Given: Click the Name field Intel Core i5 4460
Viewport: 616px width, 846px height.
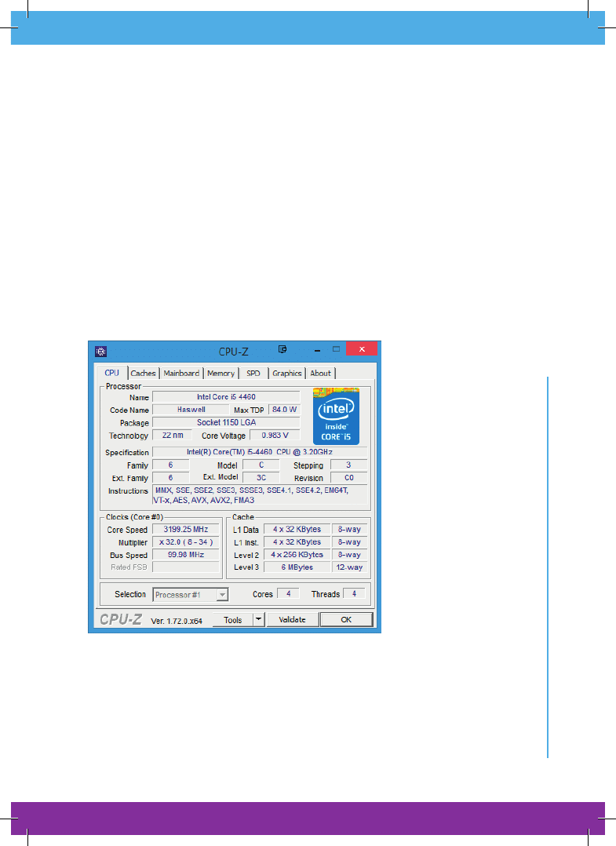Looking at the screenshot, I should coord(226,397).
